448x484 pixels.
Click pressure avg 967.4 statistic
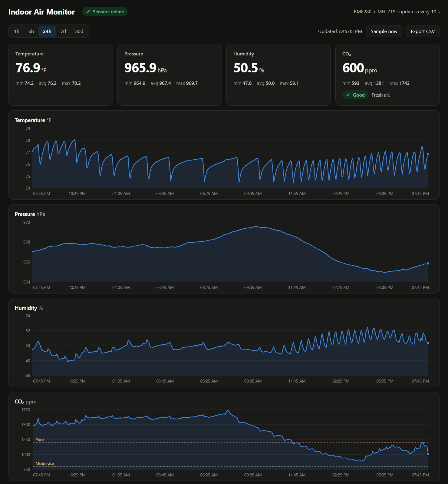[x=161, y=83]
